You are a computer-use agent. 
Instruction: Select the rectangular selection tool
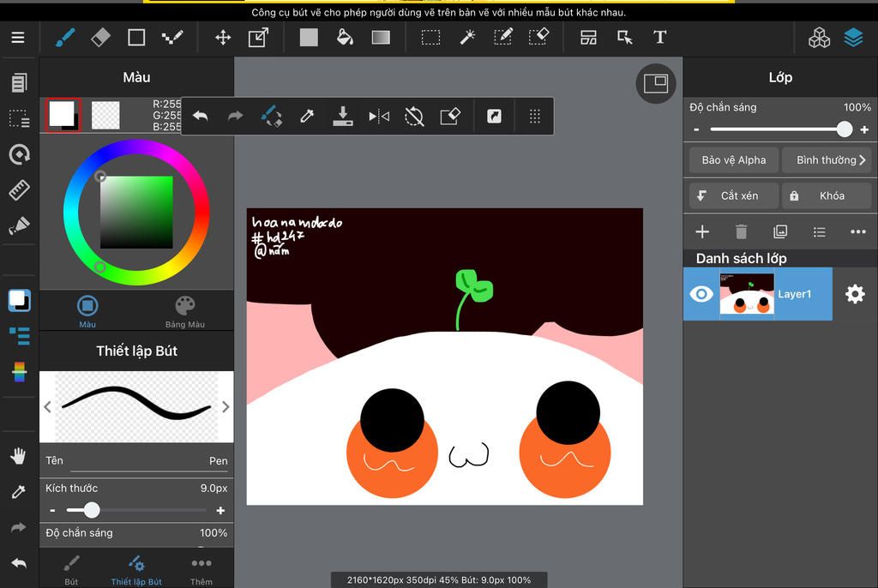(430, 38)
